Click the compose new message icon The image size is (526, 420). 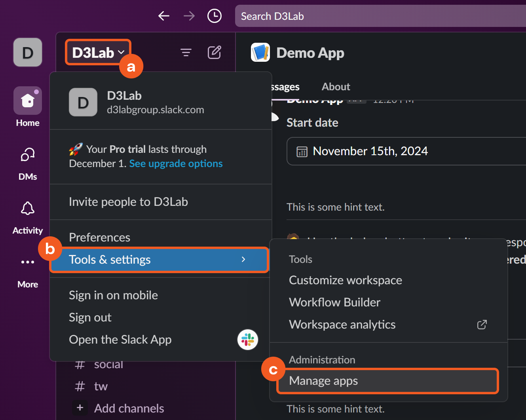coord(214,52)
